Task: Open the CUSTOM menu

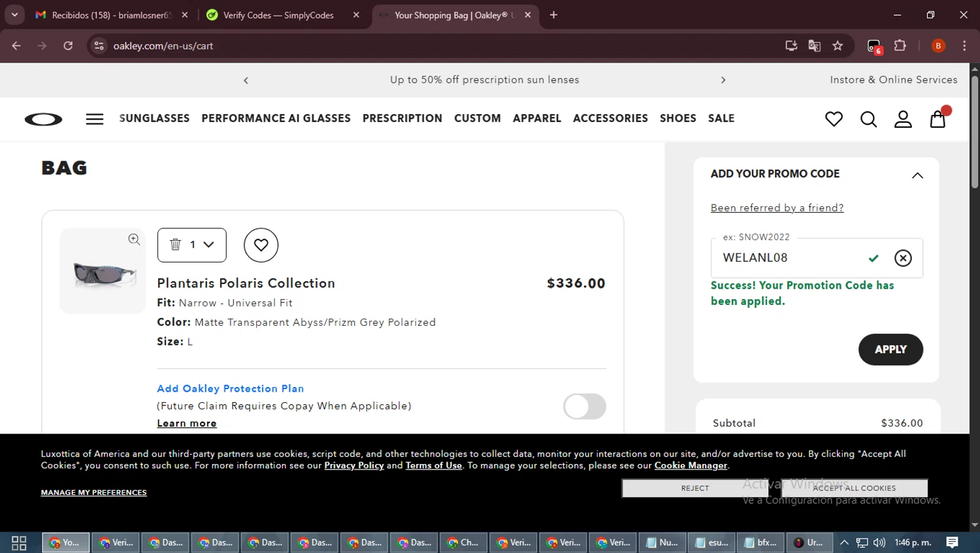Action: click(x=478, y=118)
